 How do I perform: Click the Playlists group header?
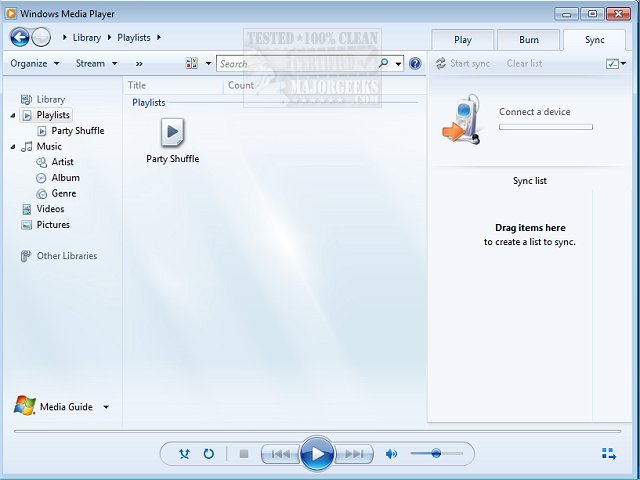[149, 102]
